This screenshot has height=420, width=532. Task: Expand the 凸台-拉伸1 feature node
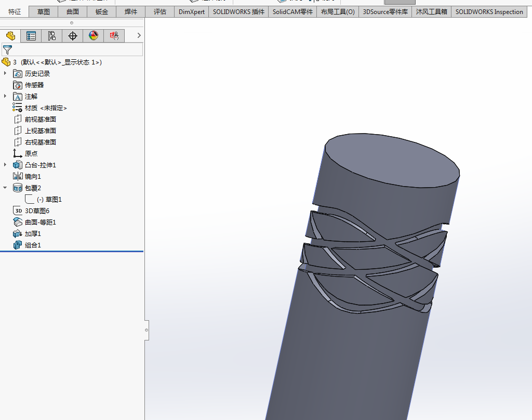tap(5, 165)
